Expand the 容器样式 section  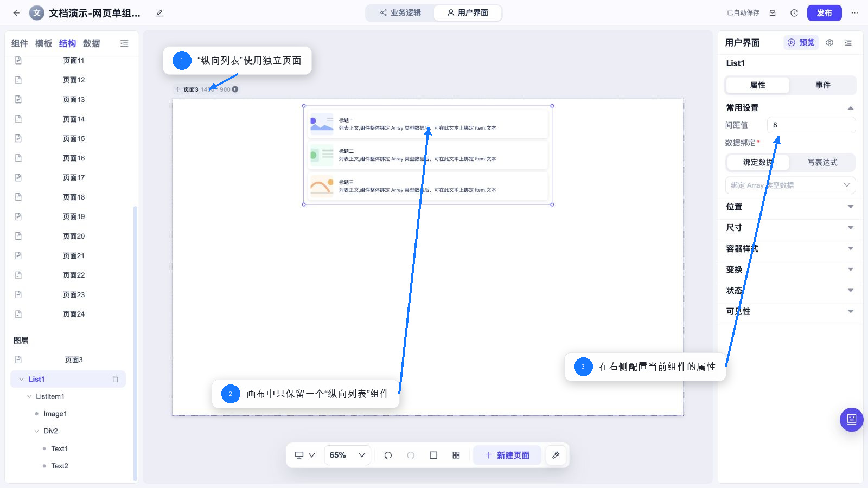pyautogui.click(x=851, y=248)
